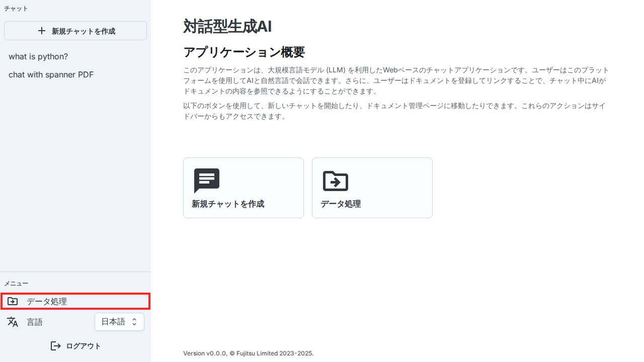Click the logout arrow icon
Image resolution: width=644 pixels, height=362 pixels.
[56, 346]
